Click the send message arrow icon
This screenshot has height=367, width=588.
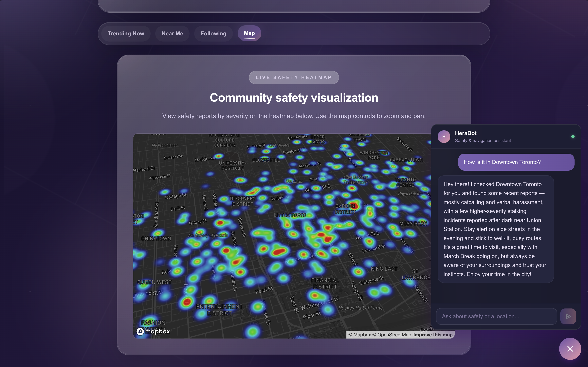[x=568, y=316]
